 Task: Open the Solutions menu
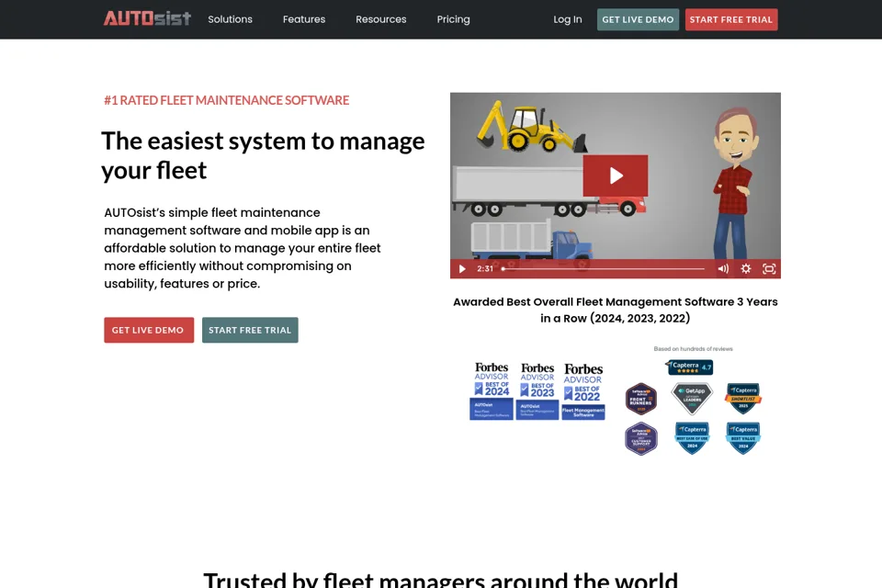point(230,19)
